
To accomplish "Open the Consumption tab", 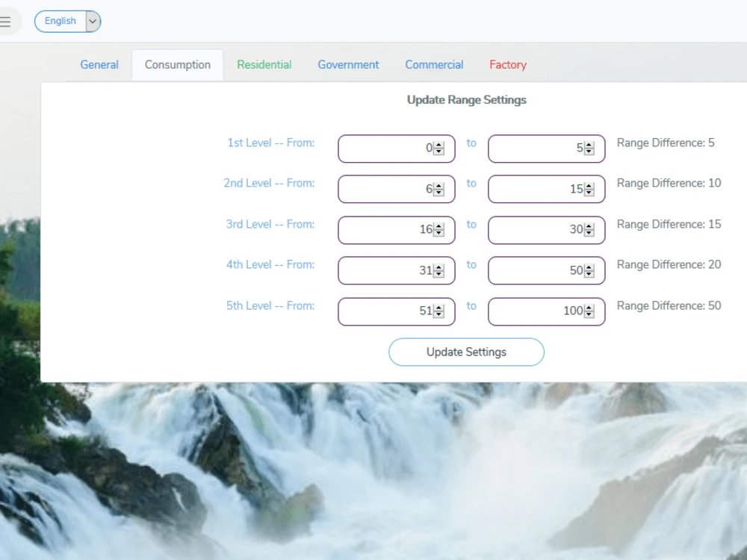I will tap(177, 65).
